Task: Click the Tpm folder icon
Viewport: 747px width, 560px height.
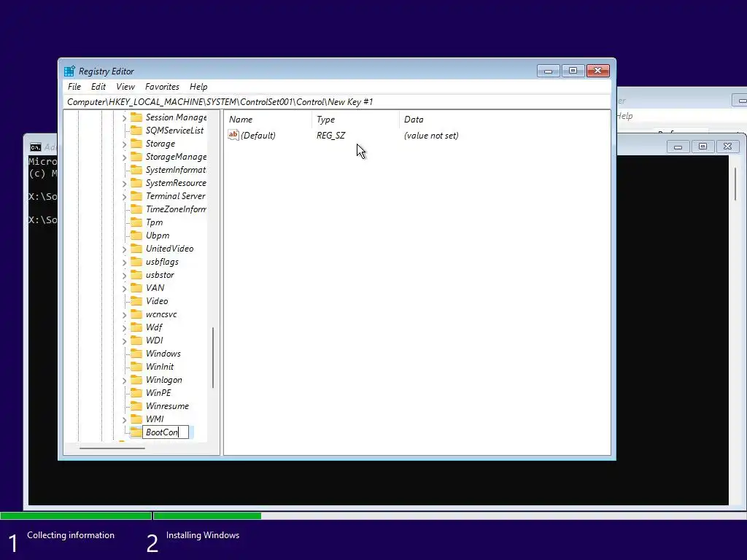Action: (136, 222)
